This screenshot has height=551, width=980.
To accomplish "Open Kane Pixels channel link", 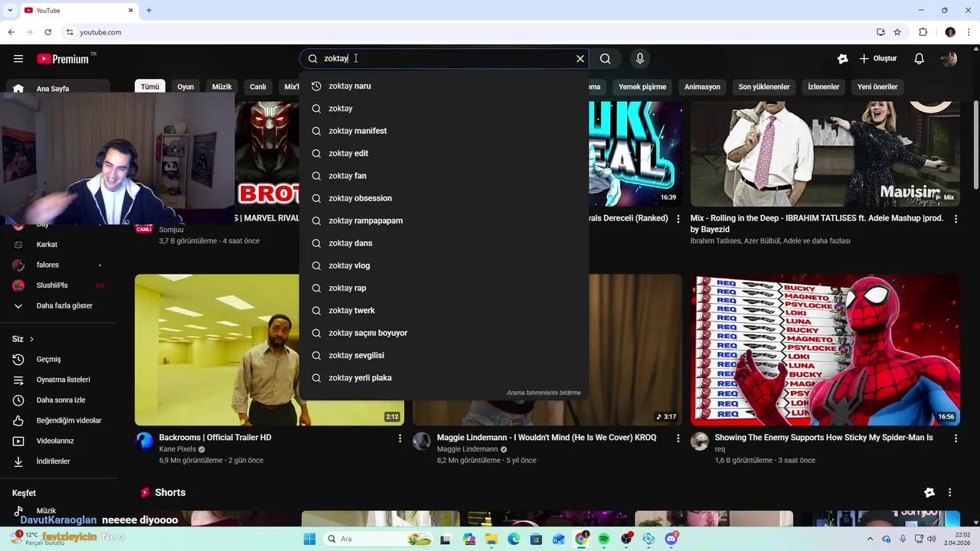I will coord(178,450).
